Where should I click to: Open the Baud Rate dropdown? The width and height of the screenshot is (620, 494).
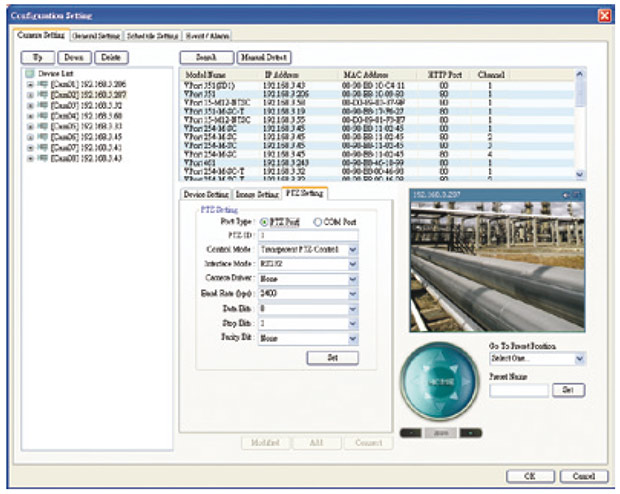tap(352, 295)
